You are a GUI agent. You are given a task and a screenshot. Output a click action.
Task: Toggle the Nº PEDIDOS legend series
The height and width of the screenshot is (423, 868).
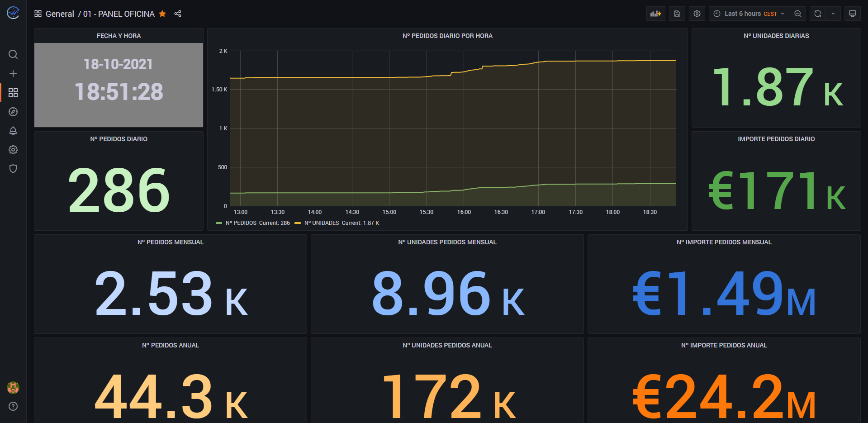coord(241,223)
